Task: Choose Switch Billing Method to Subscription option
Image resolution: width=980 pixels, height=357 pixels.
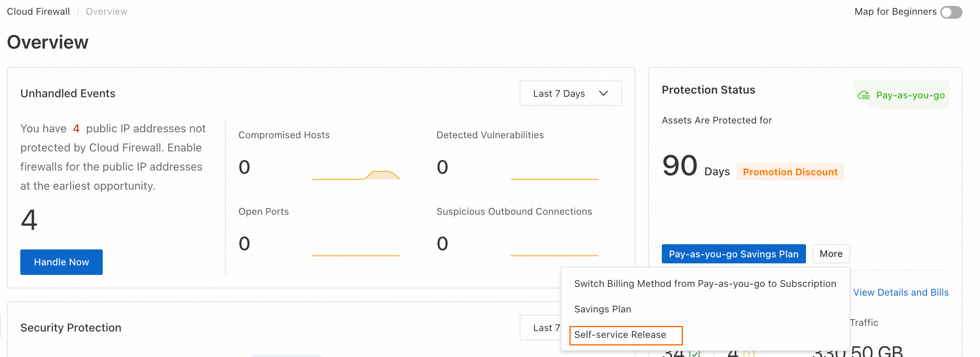Action: pos(705,284)
